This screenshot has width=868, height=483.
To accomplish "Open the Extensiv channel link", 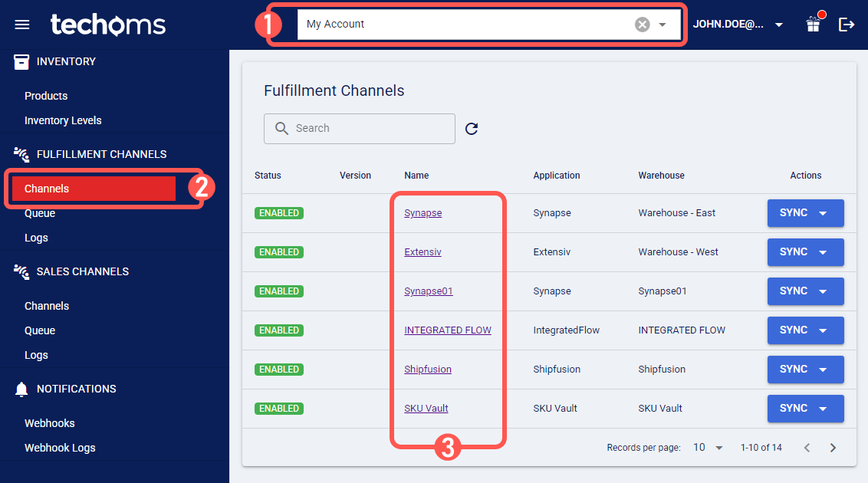I will (x=423, y=252).
